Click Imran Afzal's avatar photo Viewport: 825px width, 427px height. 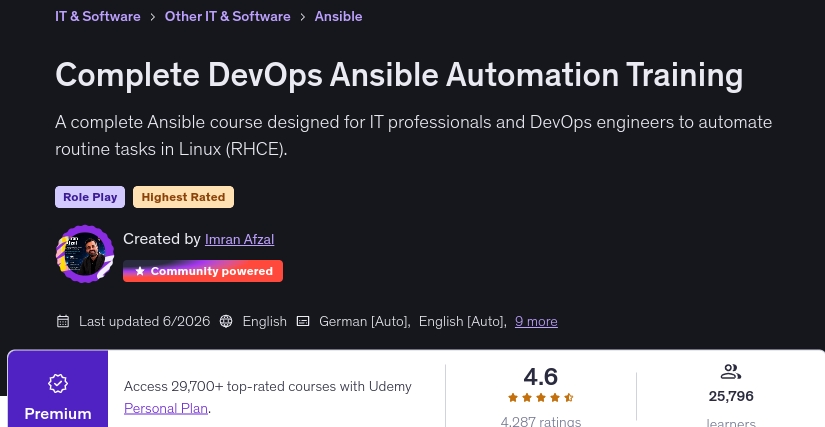[x=85, y=254]
